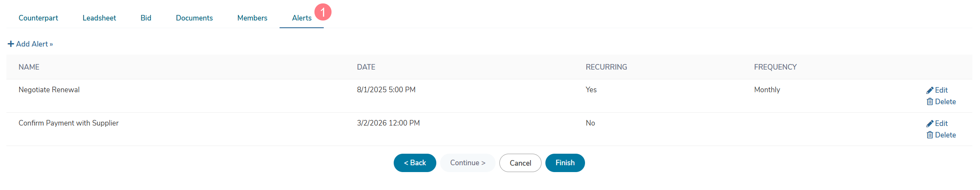Switch to the Leadsheet tab
This screenshot has width=980, height=190.
coord(99,18)
